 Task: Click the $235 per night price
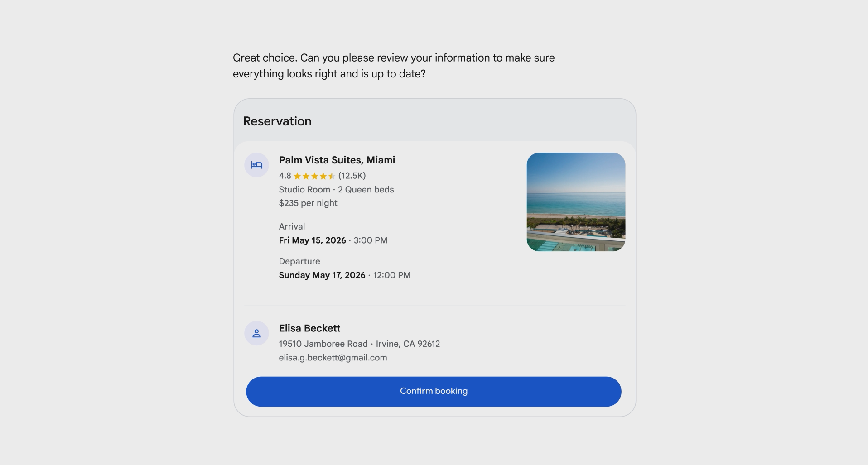pos(308,203)
